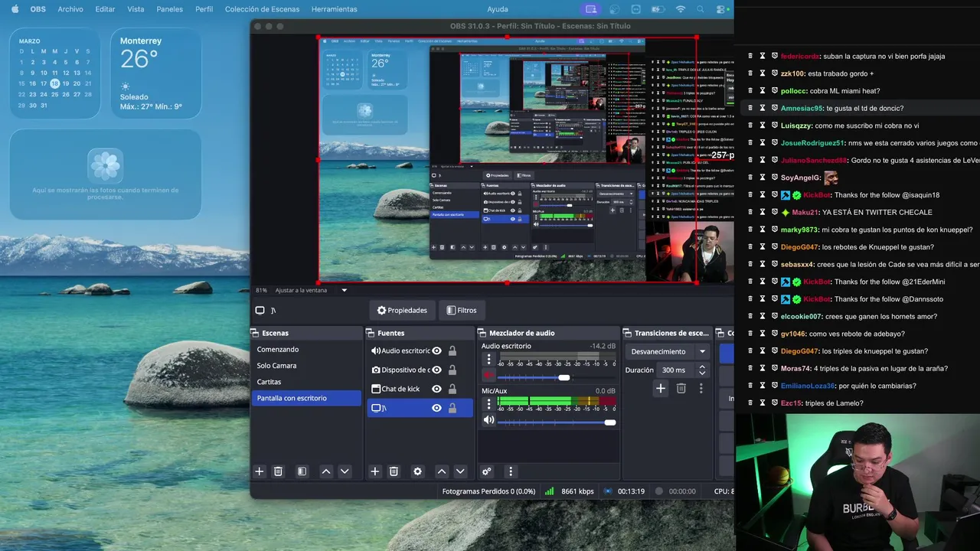Click the OBS preview canvas

[508, 160]
